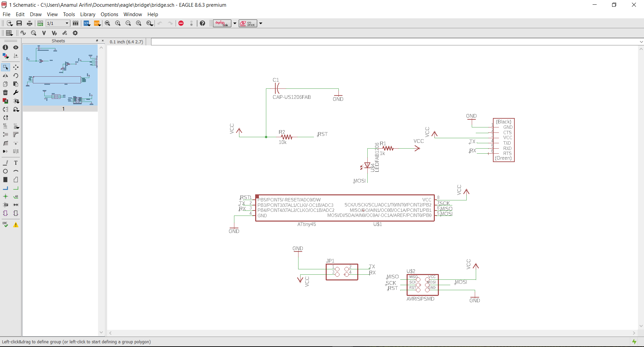Screen dimensions: 644x347
Task: Click the LTC SPICE button
Action: tap(248, 23)
